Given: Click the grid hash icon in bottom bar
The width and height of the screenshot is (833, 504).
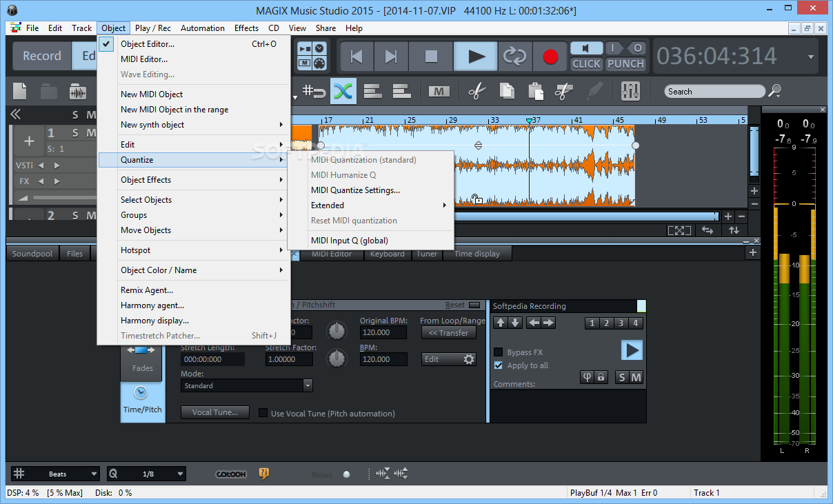Looking at the screenshot, I should (19, 474).
